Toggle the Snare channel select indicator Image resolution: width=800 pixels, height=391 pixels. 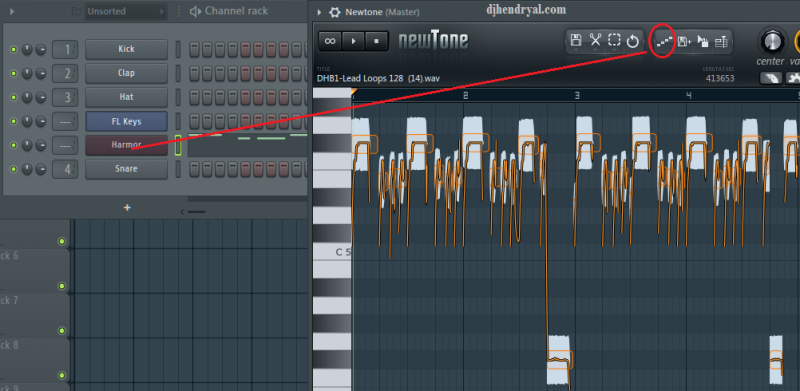(x=178, y=169)
